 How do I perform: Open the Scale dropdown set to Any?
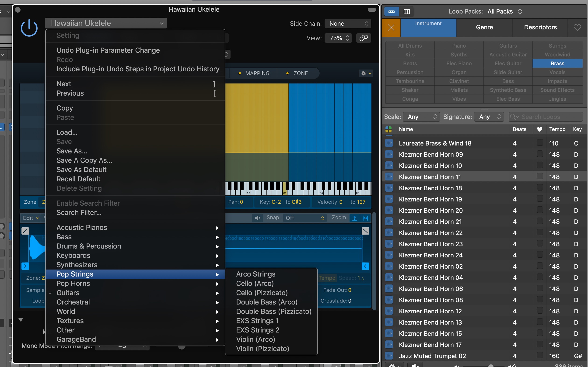click(x=421, y=117)
